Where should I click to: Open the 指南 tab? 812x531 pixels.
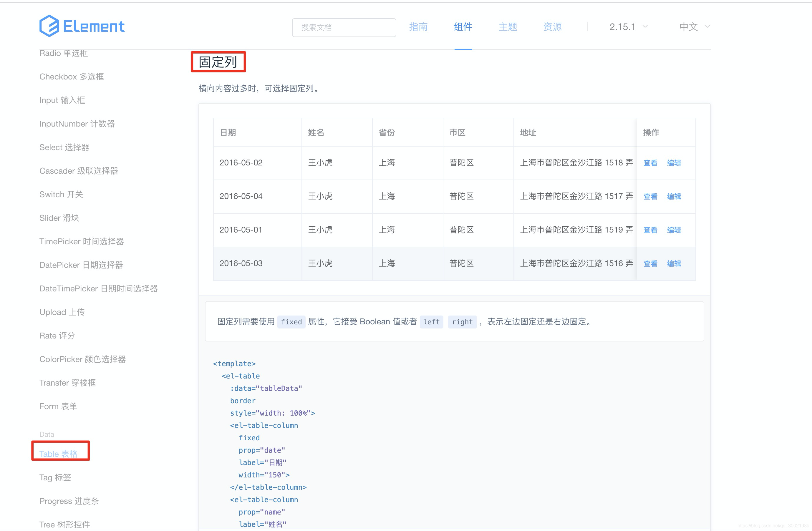click(418, 26)
